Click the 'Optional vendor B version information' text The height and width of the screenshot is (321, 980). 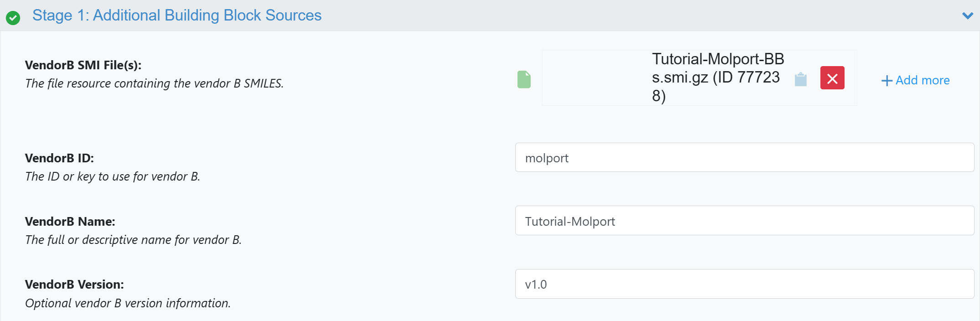[128, 303]
